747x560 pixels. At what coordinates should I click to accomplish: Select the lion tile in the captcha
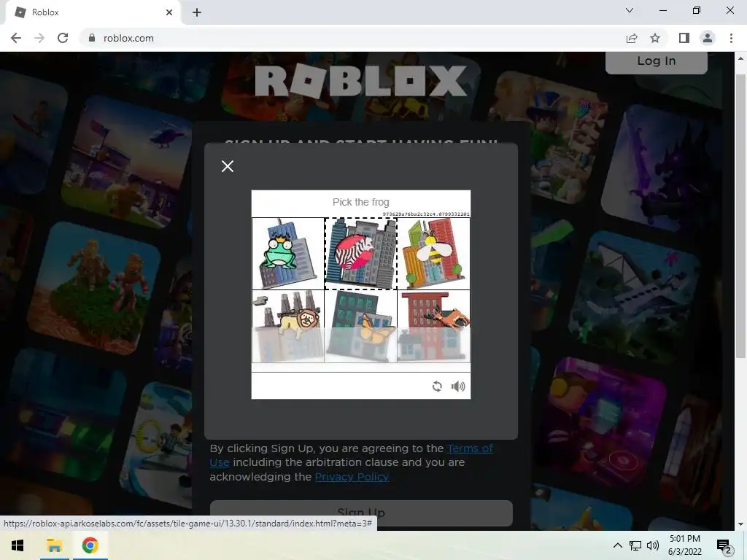(287, 326)
